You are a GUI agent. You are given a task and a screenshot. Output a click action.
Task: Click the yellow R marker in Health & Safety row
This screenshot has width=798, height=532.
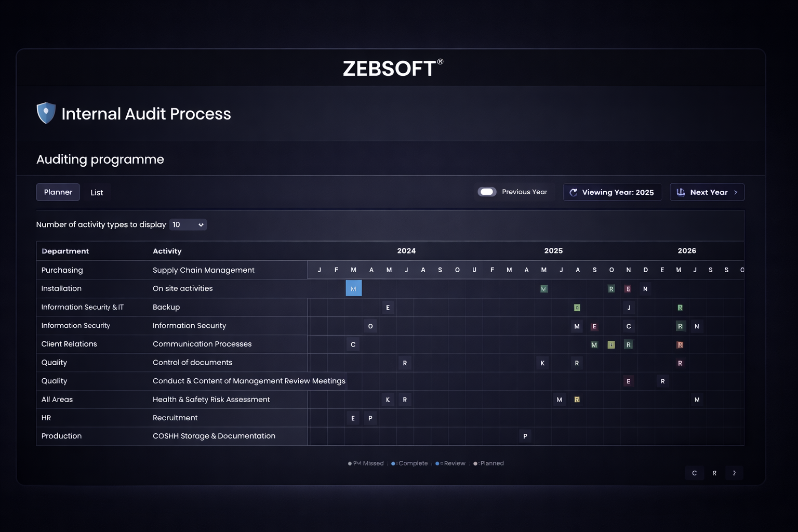[577, 400]
